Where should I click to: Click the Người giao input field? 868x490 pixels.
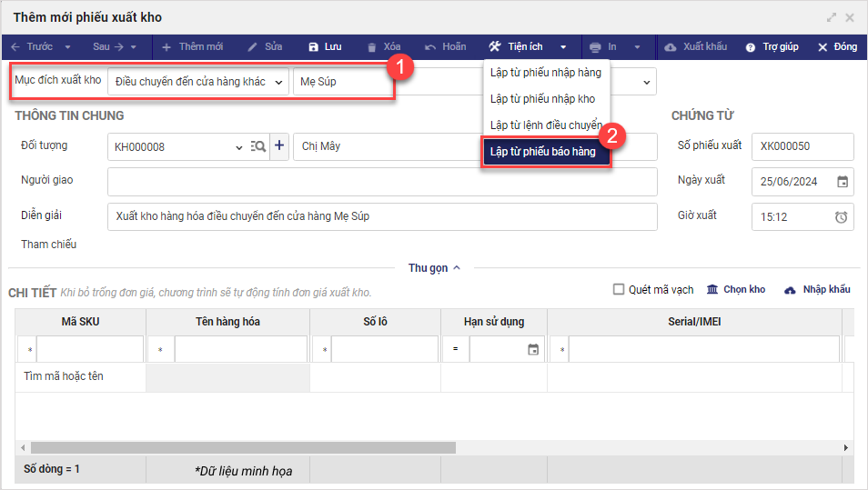pyautogui.click(x=382, y=182)
